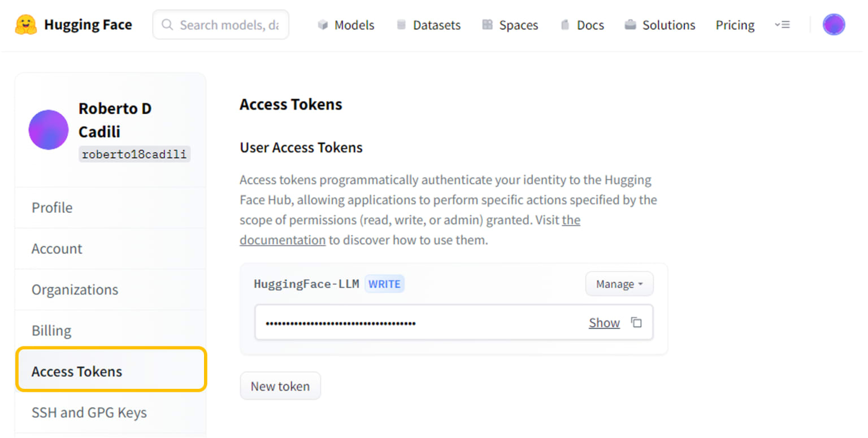Open Profile settings in the sidebar
This screenshot has width=868, height=438.
tap(110, 207)
